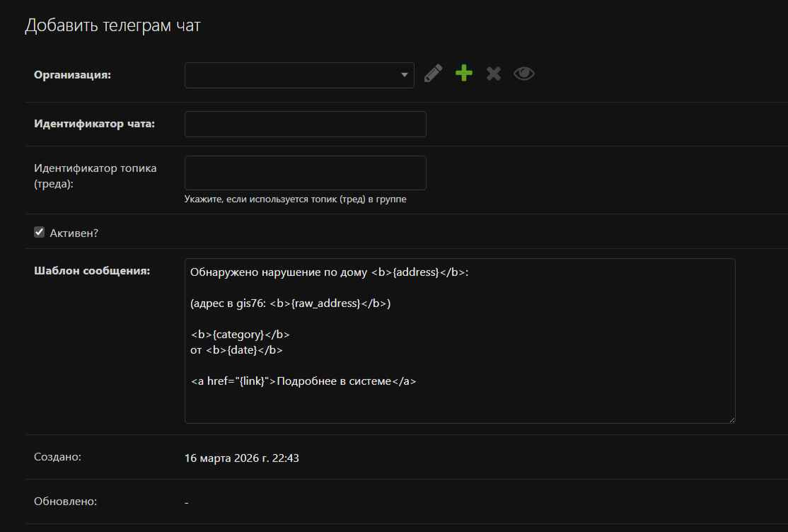Click the Шаблон сообщения label
Viewport: 788px width, 532px height.
[x=92, y=271]
